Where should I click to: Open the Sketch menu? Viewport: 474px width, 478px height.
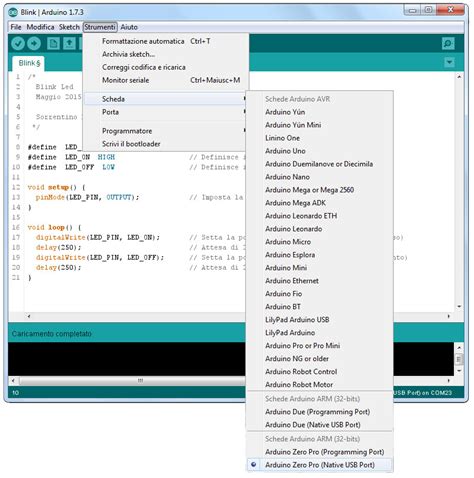[69, 27]
